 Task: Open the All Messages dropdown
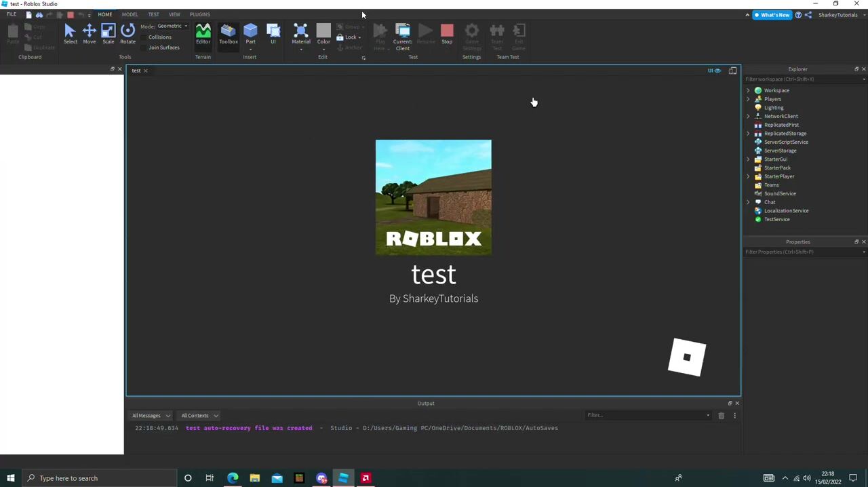151,416
